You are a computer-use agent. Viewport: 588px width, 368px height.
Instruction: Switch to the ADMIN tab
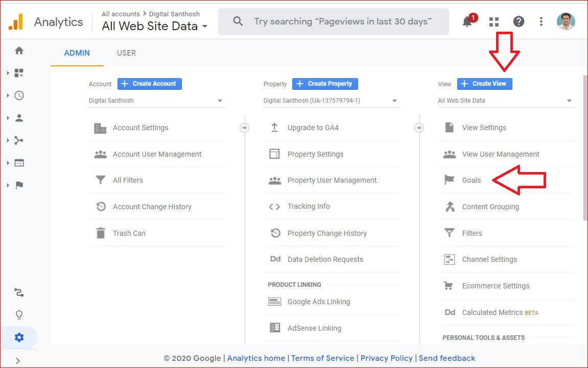(x=77, y=53)
